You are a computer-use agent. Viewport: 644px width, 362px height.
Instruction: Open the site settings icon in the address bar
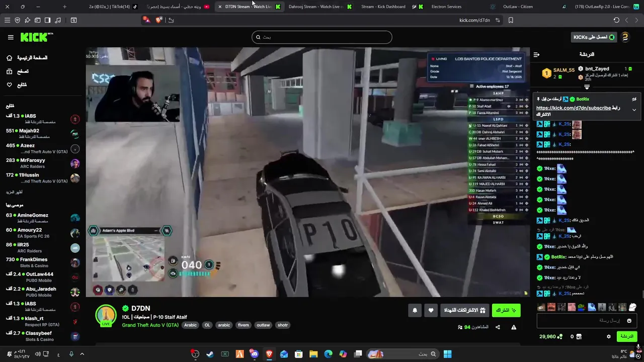(x=498, y=20)
